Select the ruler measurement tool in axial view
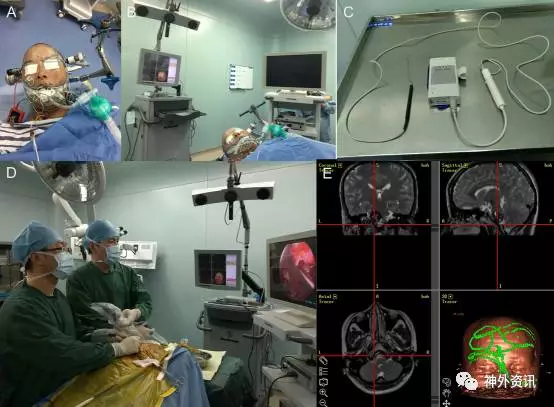The image size is (554, 407). coord(324,361)
